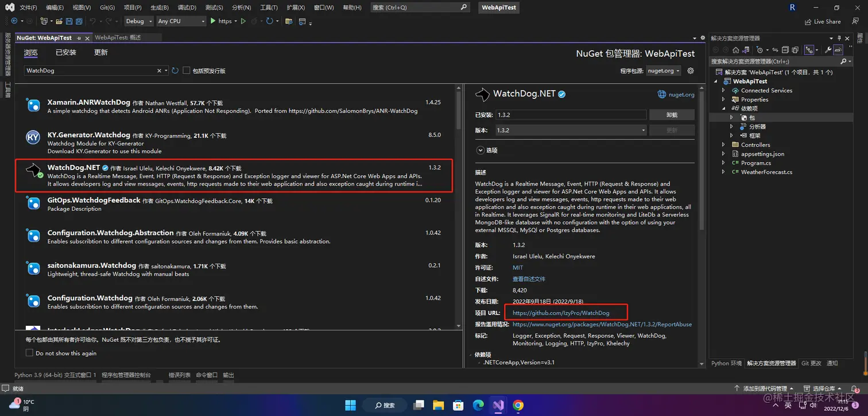Click the nested view toggle icon in Solution Explorer
This screenshot has height=416, width=868.
[x=809, y=50]
